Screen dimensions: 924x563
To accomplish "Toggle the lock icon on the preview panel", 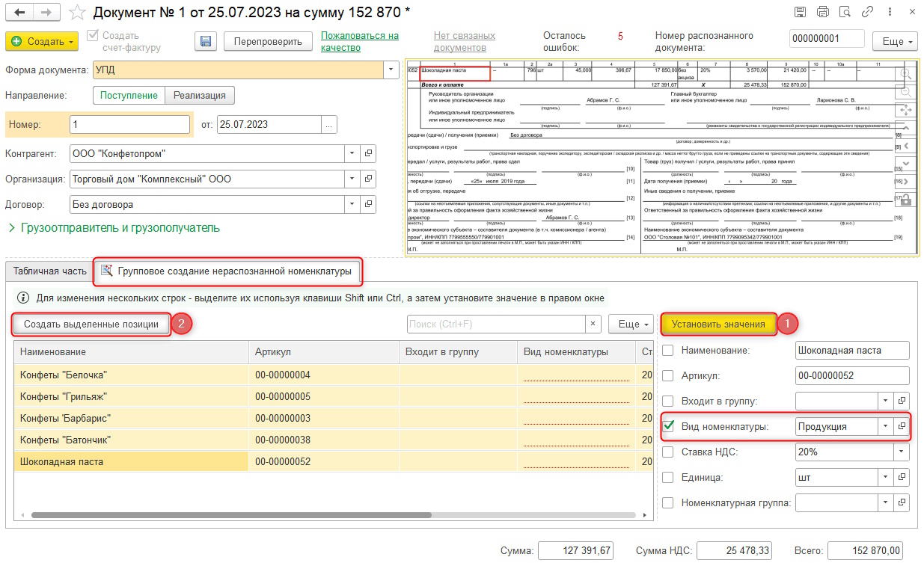I will [x=905, y=199].
